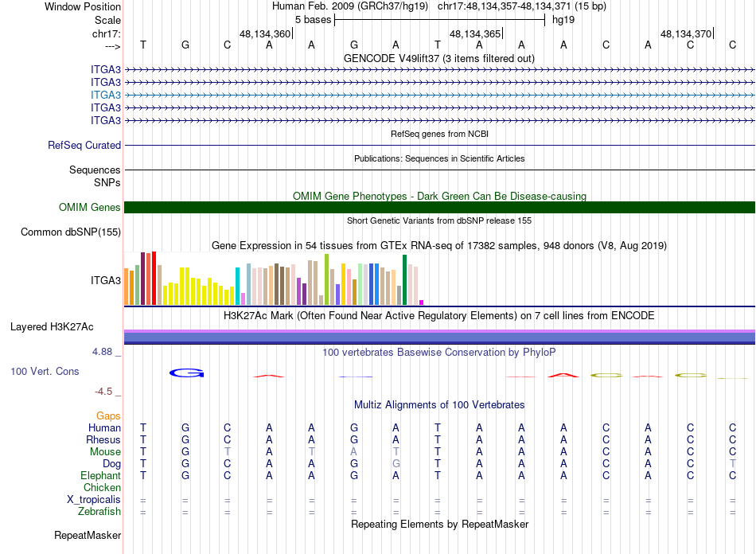Viewport: 756px width, 554px height.
Task: Click the Mouse species label
Action: click(105, 452)
